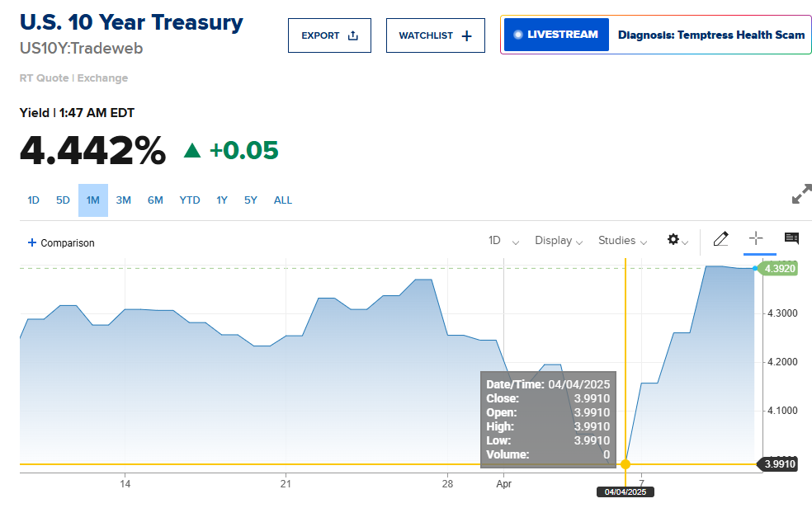Open the chart drawing pencil tool

[x=720, y=239]
